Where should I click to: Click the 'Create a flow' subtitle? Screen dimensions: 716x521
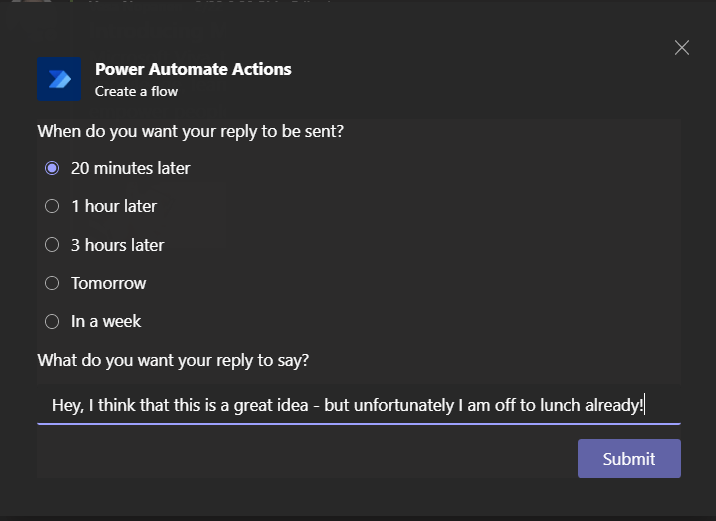pos(136,91)
